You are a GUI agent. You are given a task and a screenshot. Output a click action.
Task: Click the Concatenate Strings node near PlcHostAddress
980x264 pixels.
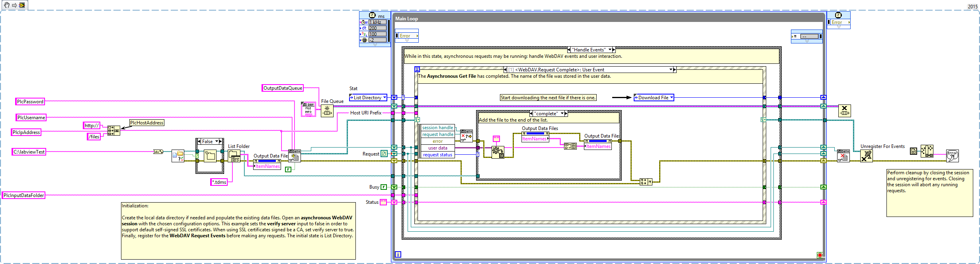click(114, 130)
